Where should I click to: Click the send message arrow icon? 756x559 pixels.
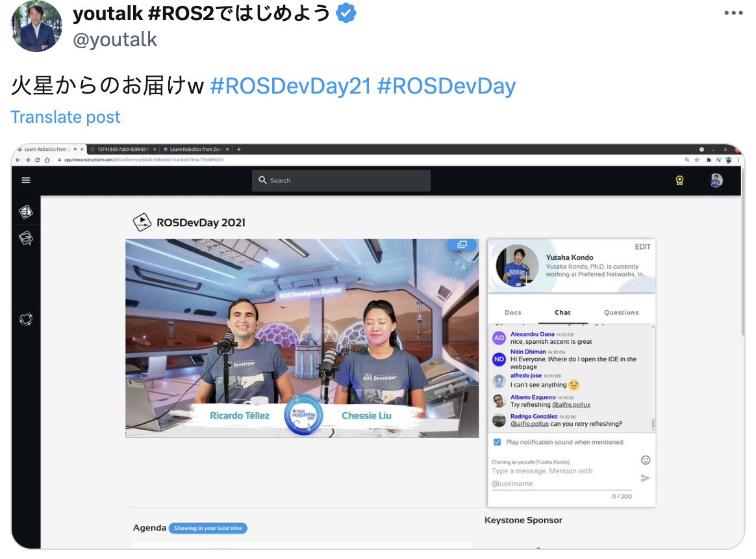coord(645,478)
